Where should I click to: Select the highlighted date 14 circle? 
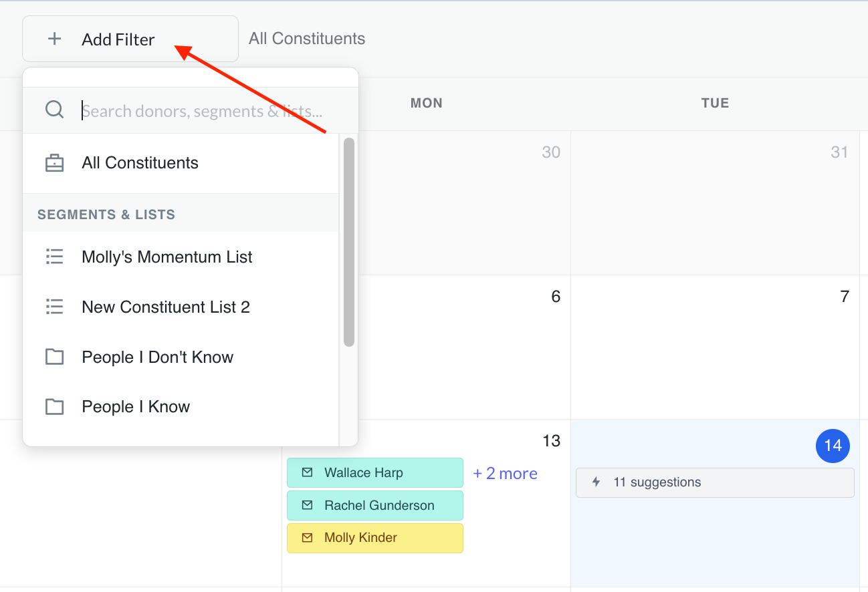tap(833, 446)
